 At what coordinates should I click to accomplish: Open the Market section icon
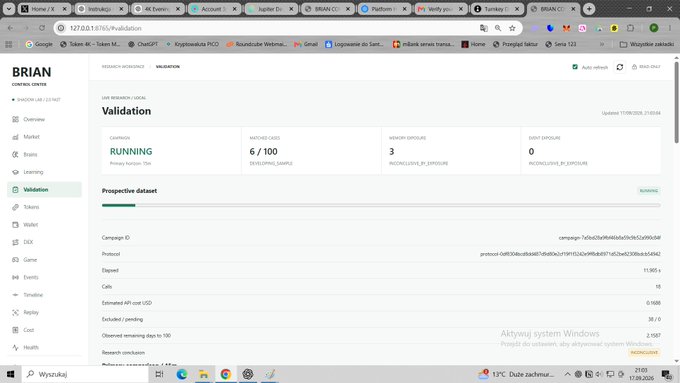[x=16, y=137]
